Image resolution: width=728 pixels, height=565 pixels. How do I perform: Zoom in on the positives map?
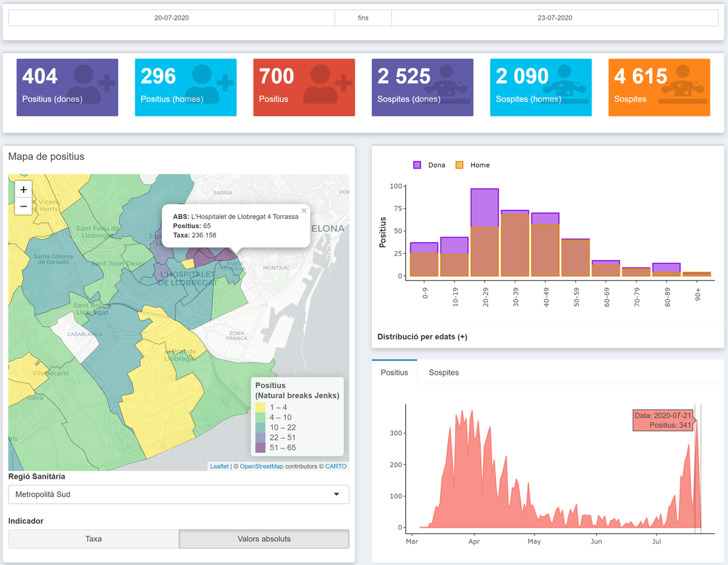24,189
